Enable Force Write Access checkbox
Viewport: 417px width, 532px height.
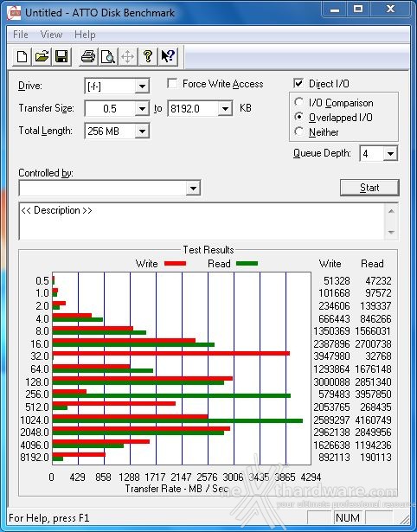pyautogui.click(x=172, y=83)
